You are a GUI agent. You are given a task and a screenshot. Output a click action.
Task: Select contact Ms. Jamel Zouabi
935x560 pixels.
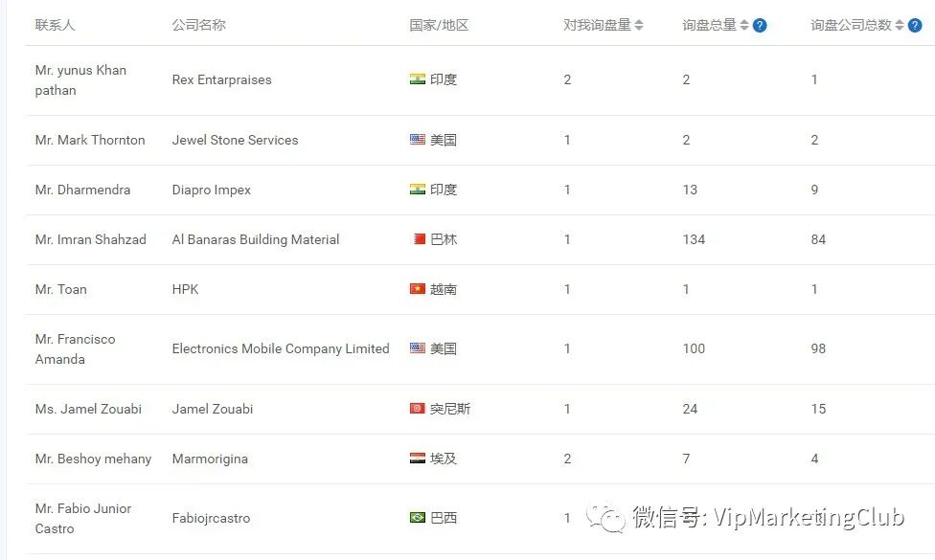(88, 409)
